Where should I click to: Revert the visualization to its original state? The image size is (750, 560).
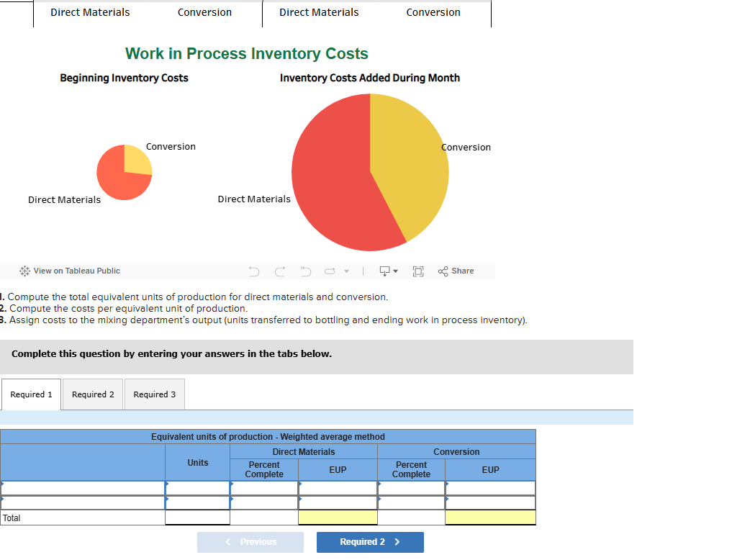click(x=304, y=271)
